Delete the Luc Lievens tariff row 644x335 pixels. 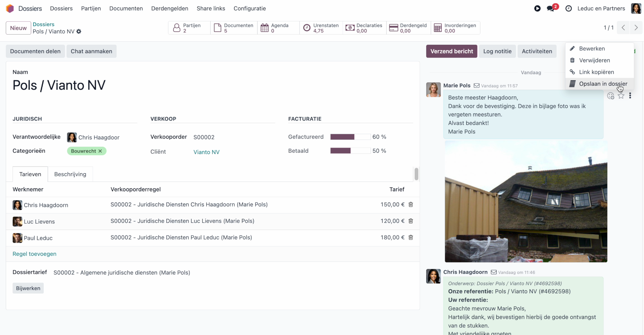[411, 221]
